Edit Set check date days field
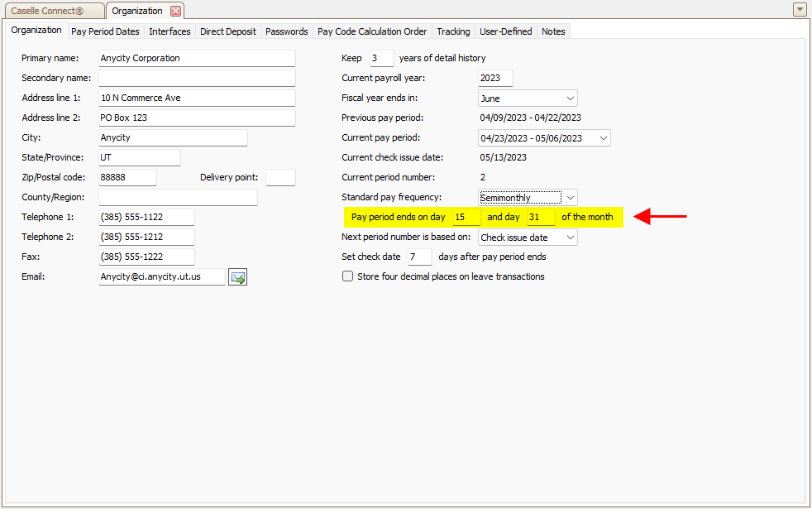Viewport: 812px width, 509px height. coord(420,257)
